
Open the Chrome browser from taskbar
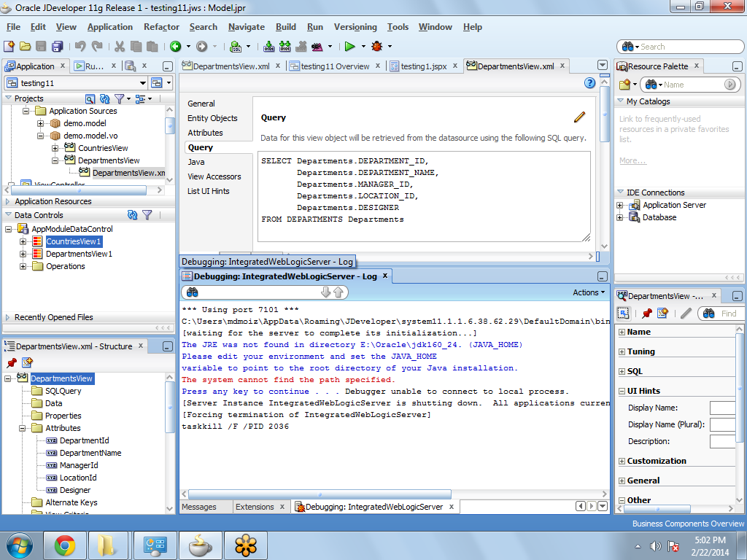point(65,545)
